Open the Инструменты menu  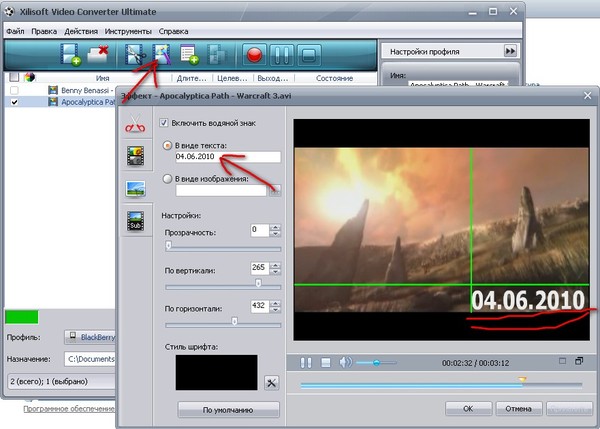tap(128, 31)
